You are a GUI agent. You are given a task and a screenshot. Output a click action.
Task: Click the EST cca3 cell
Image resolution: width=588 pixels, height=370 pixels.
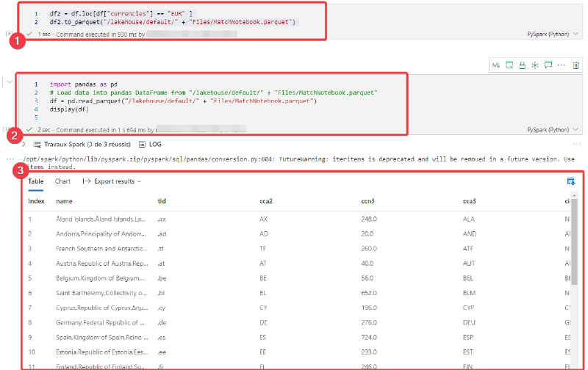[468, 352]
